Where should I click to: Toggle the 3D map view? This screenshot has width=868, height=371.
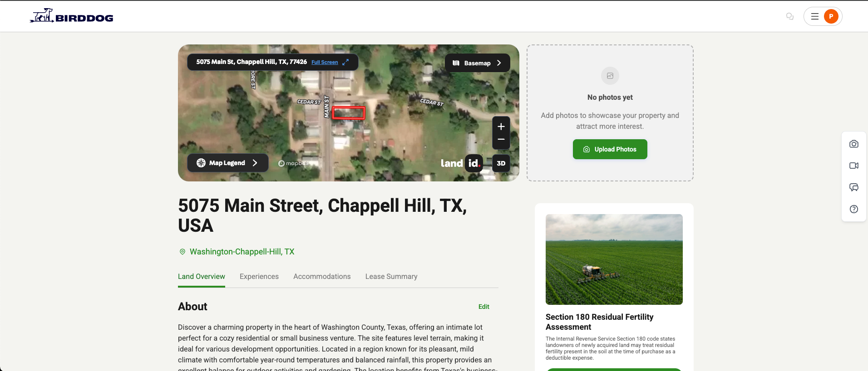(x=501, y=163)
